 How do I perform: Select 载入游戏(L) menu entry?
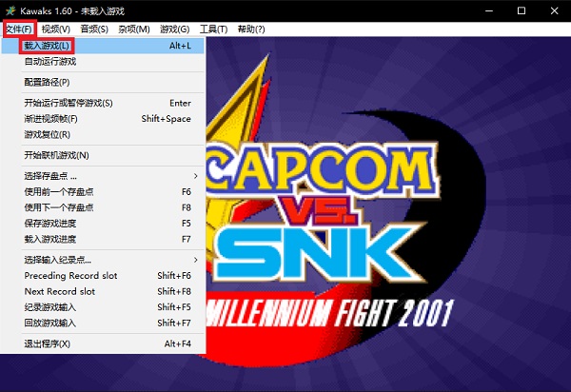pos(103,46)
